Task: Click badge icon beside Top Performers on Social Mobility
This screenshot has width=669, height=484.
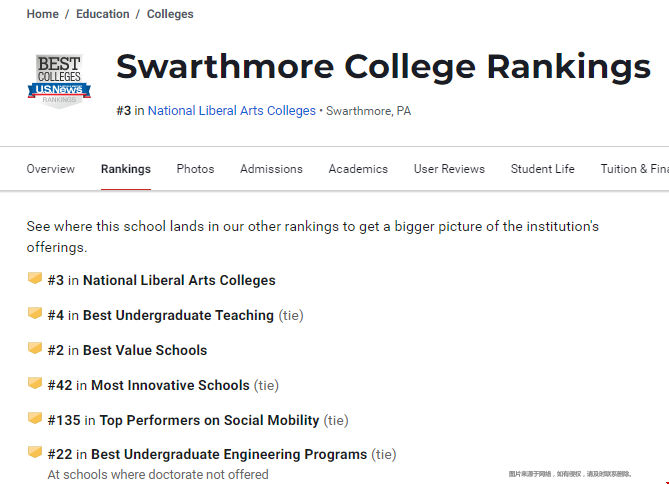Action: (35, 419)
